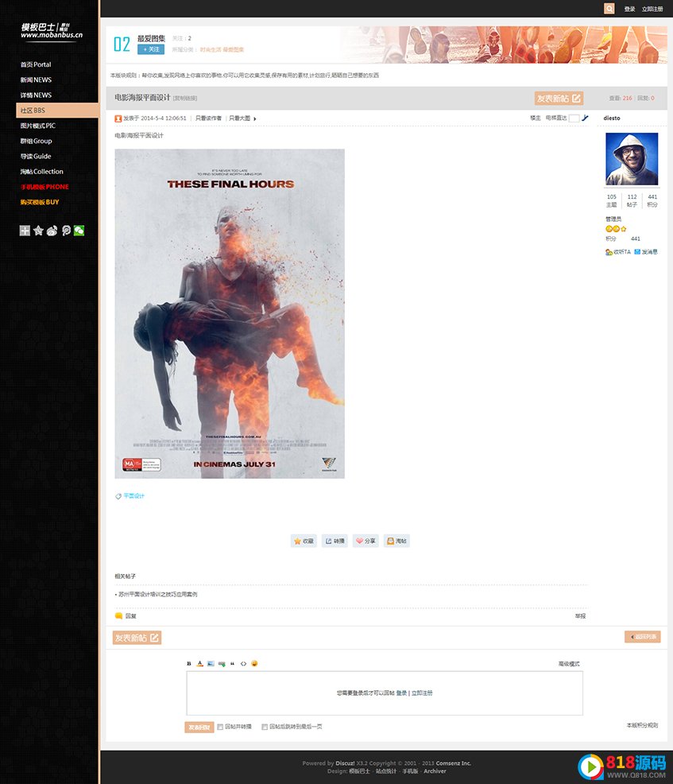Click the 发表回复 submit reply button
673x784 pixels.
click(199, 727)
